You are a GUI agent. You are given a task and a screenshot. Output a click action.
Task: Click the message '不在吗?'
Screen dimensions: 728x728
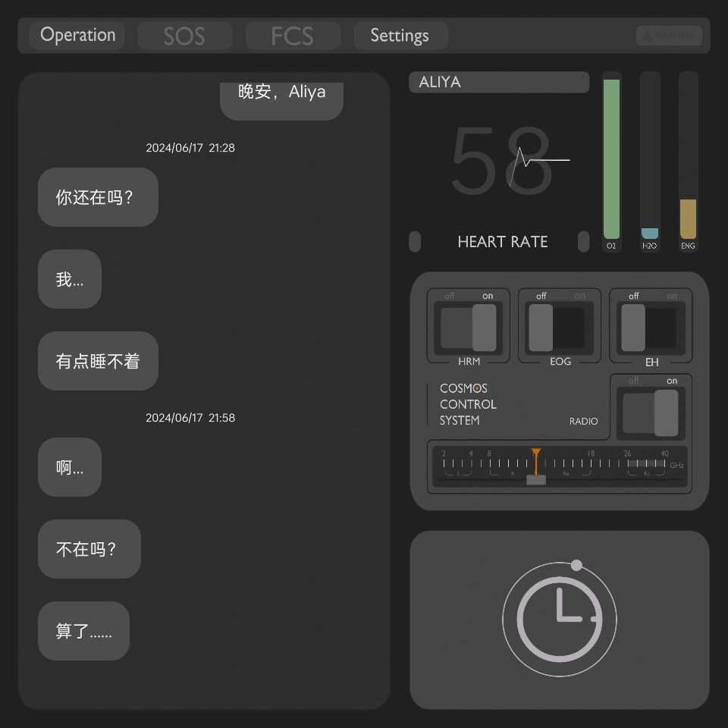point(89,549)
